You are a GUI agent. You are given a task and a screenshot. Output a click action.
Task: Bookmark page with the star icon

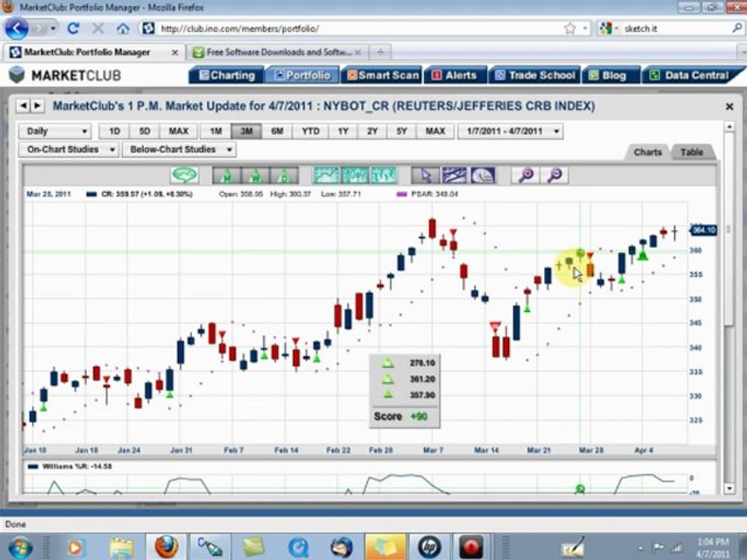[x=570, y=29]
